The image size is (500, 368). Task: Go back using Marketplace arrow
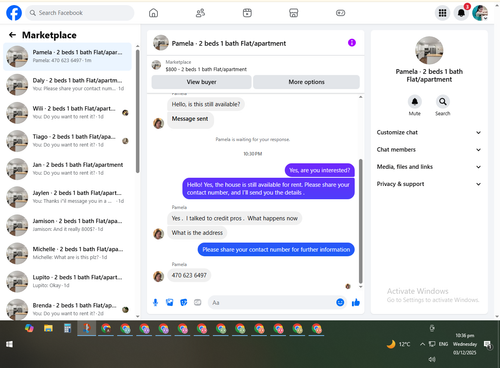12,35
